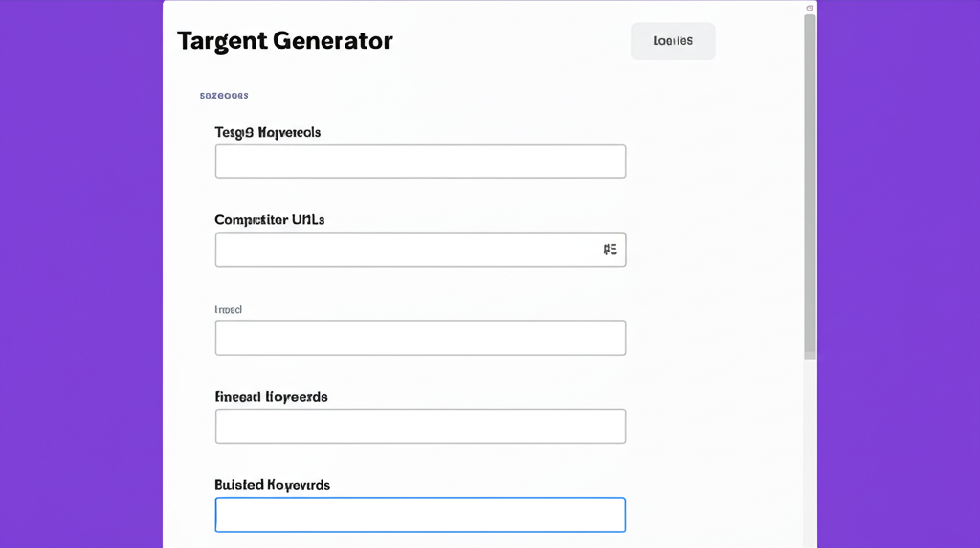The width and height of the screenshot is (980, 548).
Task: Click the purple backdrop right of the scrollbar
Action: pos(900,287)
